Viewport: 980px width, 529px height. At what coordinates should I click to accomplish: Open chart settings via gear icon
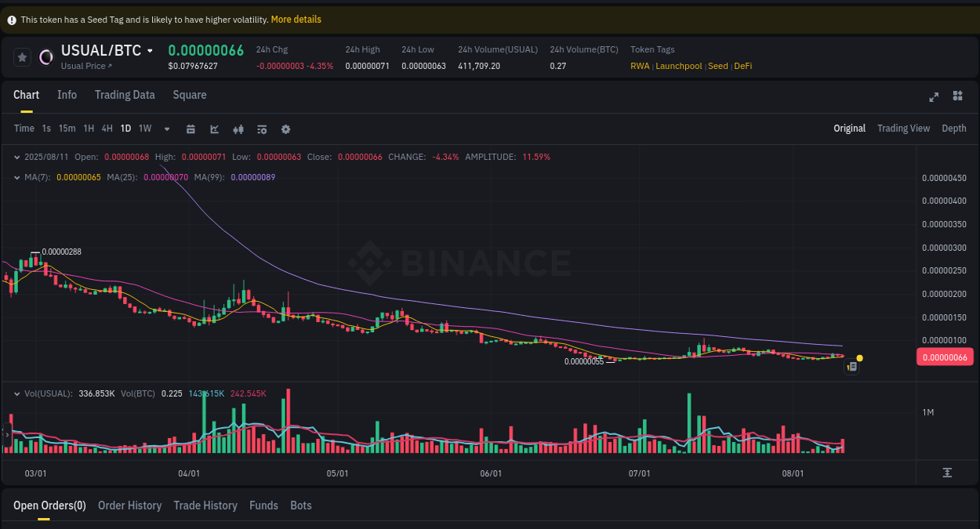click(x=285, y=129)
